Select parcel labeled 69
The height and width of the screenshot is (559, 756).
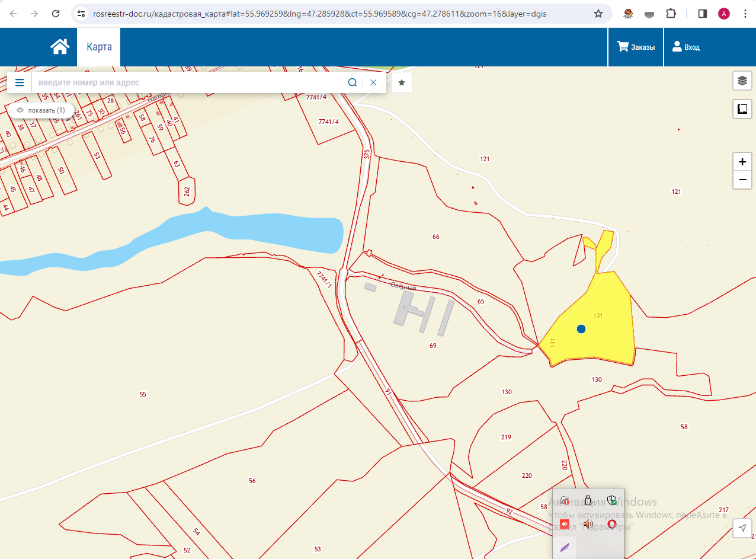(433, 345)
